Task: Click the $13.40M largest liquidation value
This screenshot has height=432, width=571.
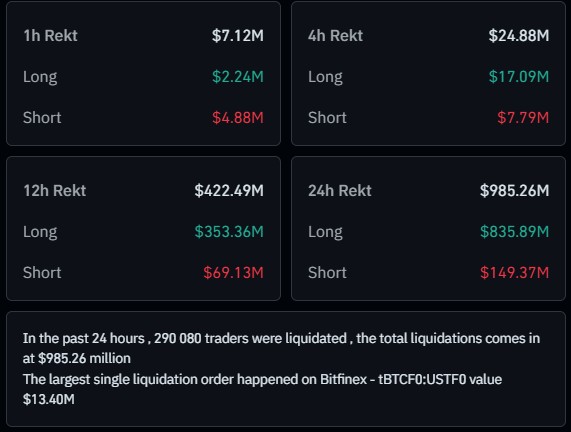Action: pyautogui.click(x=49, y=399)
